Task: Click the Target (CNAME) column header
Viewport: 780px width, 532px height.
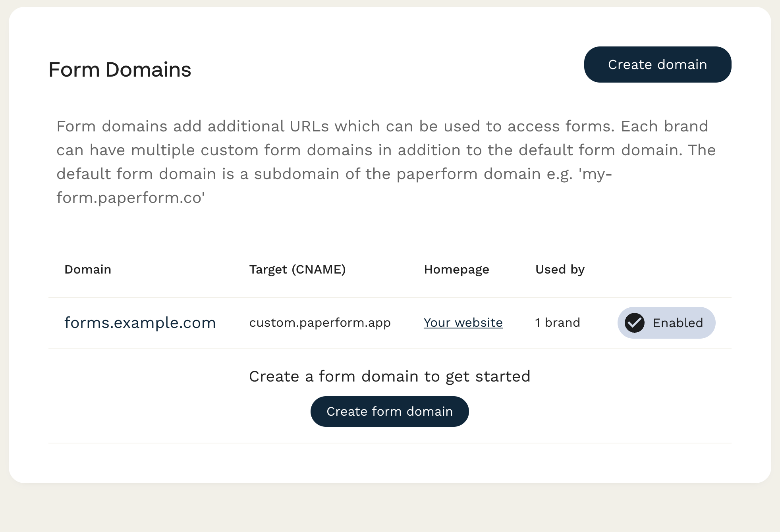Action: [297, 269]
